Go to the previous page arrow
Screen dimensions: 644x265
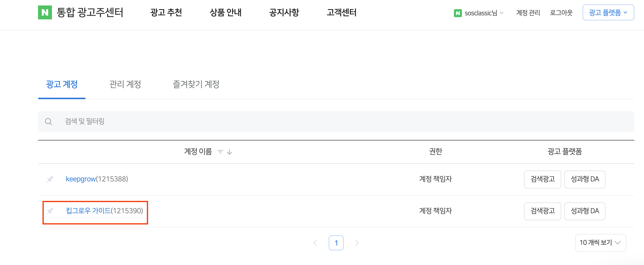point(316,243)
